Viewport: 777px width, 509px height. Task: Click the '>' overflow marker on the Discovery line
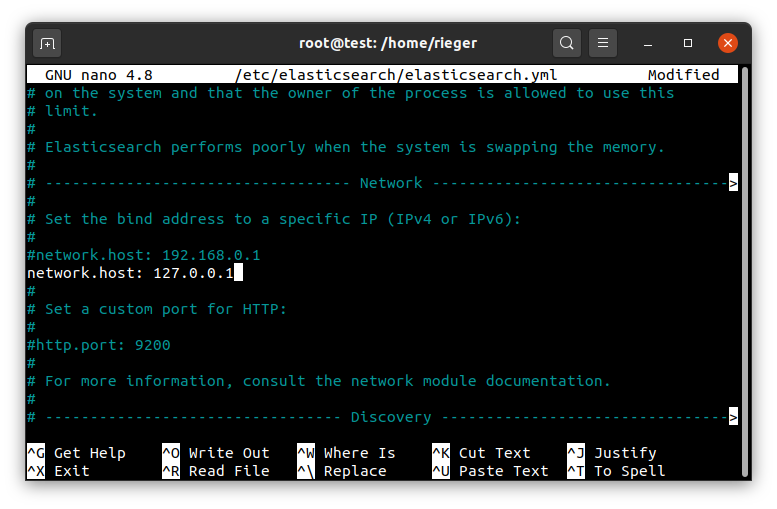733,417
